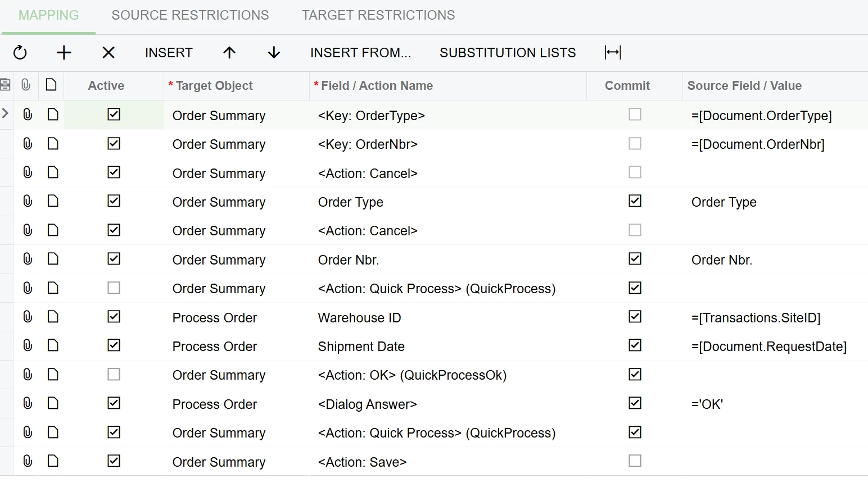Click the INSERT FROM... button

click(361, 53)
